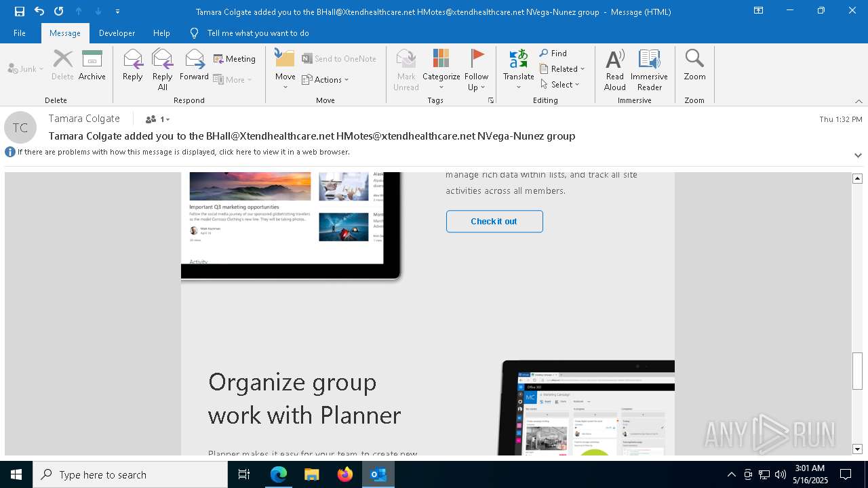Viewport: 868px width, 488px height.
Task: Open the Categorize color menu
Action: [441, 69]
